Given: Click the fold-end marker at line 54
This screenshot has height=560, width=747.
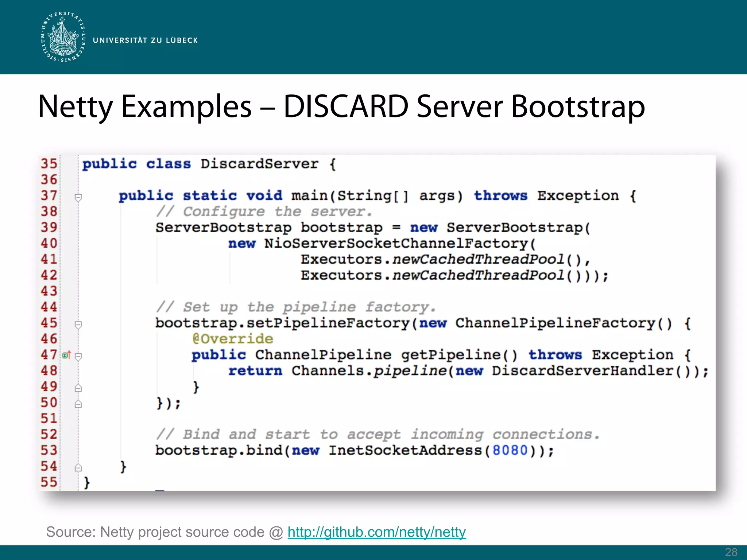Looking at the screenshot, I should 78,467.
